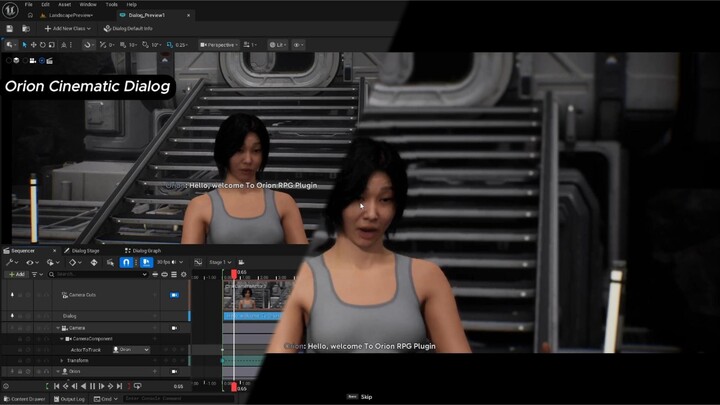Click the red playhead on timeline ruler

click(x=234, y=274)
